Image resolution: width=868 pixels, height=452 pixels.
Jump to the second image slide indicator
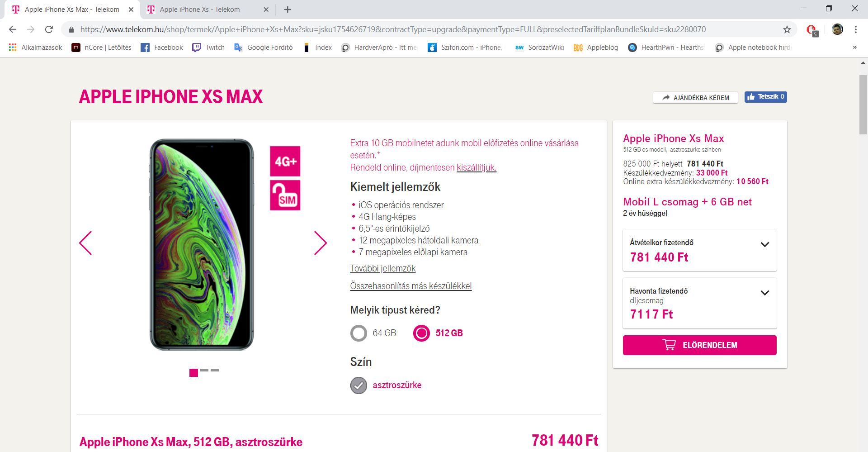204,370
